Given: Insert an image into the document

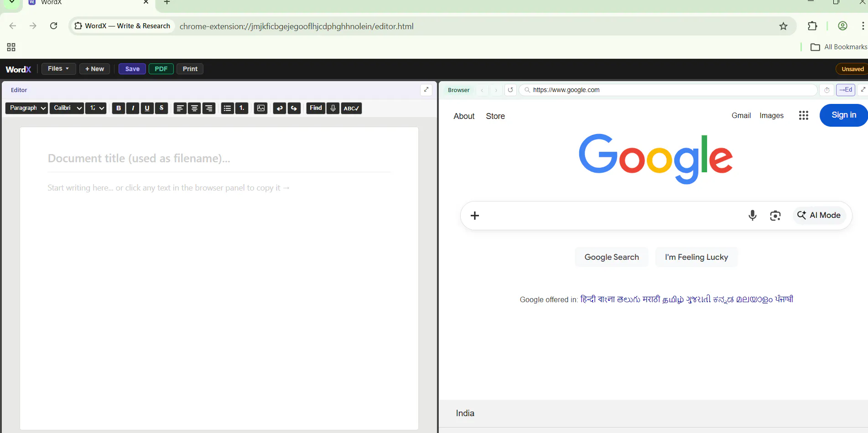Looking at the screenshot, I should pos(260,108).
